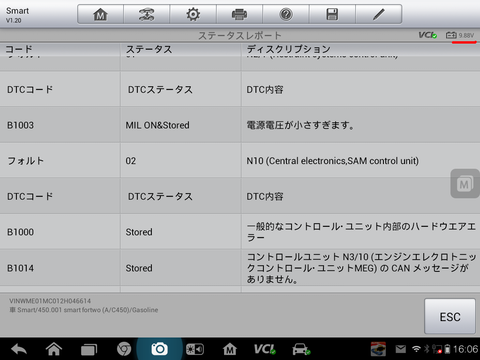Open the app notification icon in tray
Screen dimensions: 480x360
click(x=378, y=349)
